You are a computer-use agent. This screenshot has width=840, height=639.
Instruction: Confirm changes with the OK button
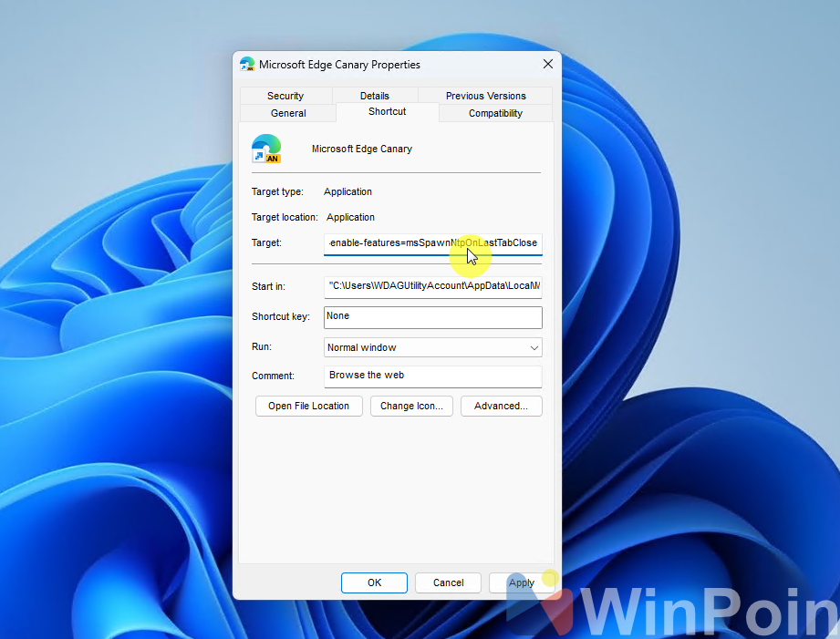click(x=374, y=582)
